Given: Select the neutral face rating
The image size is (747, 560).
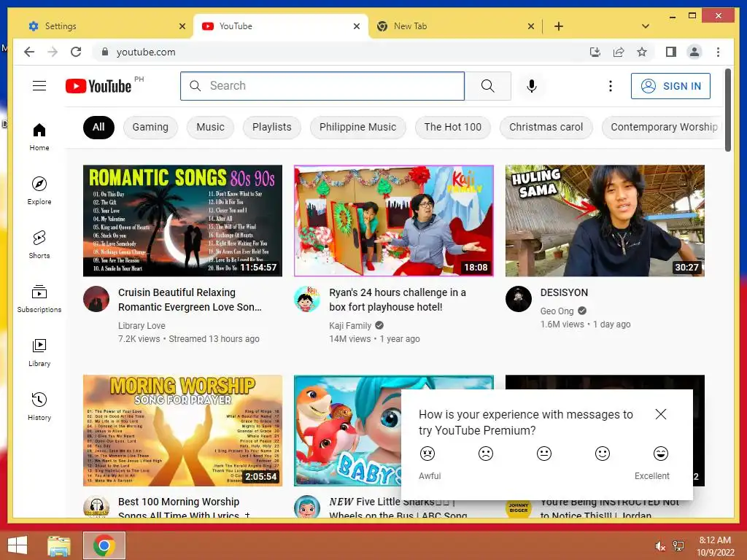Looking at the screenshot, I should pyautogui.click(x=544, y=454).
